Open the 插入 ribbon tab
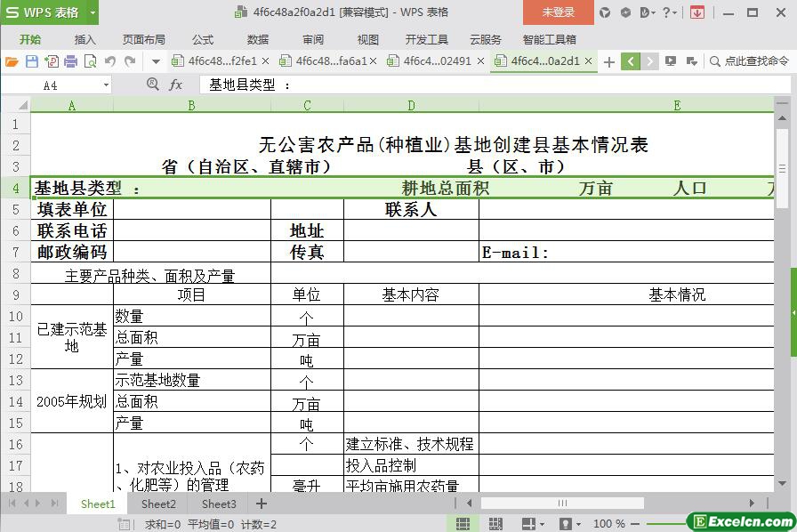797x532 pixels. [x=85, y=39]
